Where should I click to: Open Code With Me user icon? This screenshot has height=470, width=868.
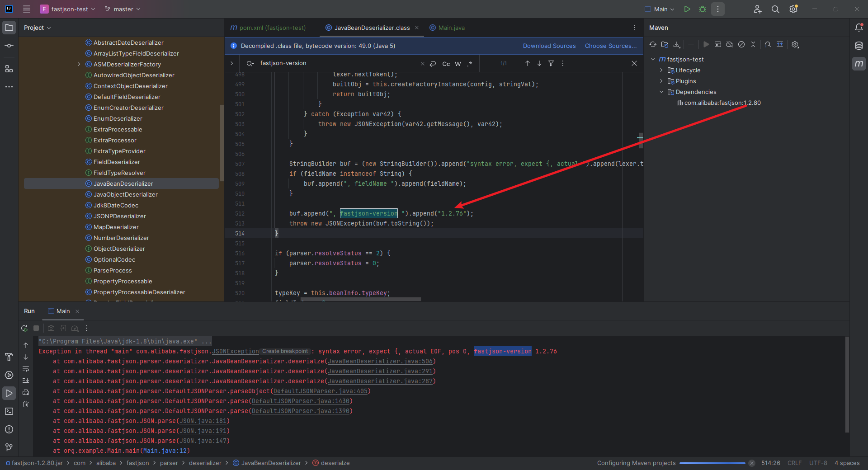tap(758, 9)
